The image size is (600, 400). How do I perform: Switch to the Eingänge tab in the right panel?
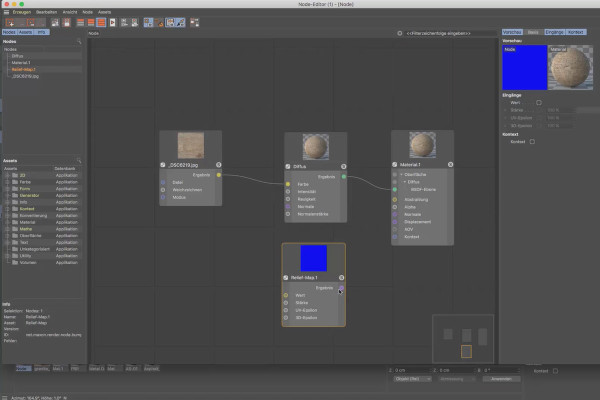pos(554,32)
